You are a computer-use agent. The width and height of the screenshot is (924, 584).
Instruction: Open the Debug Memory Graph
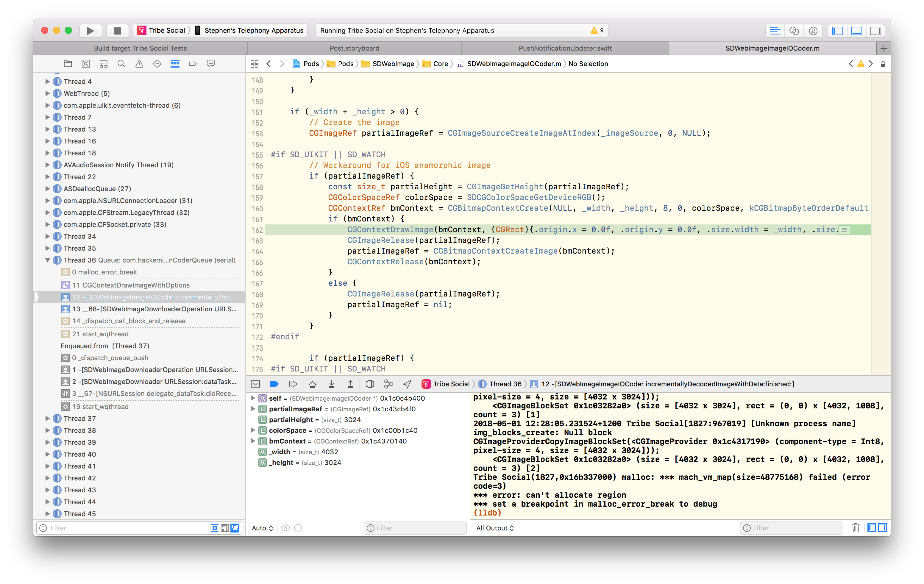pyautogui.click(x=389, y=384)
